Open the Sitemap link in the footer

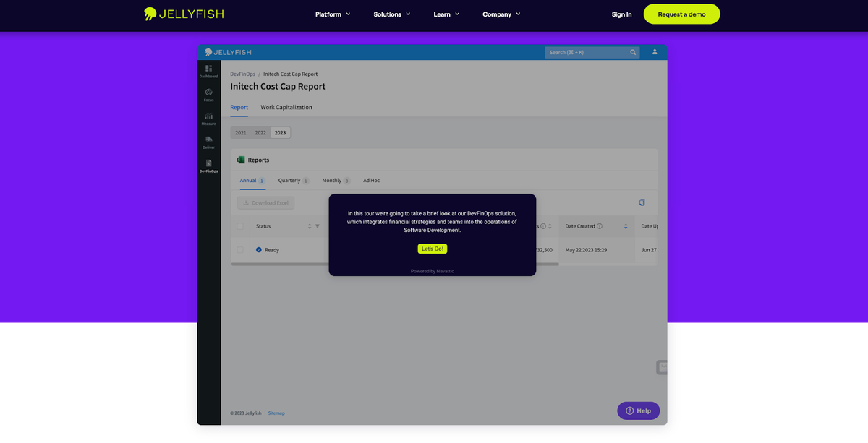[276, 413]
